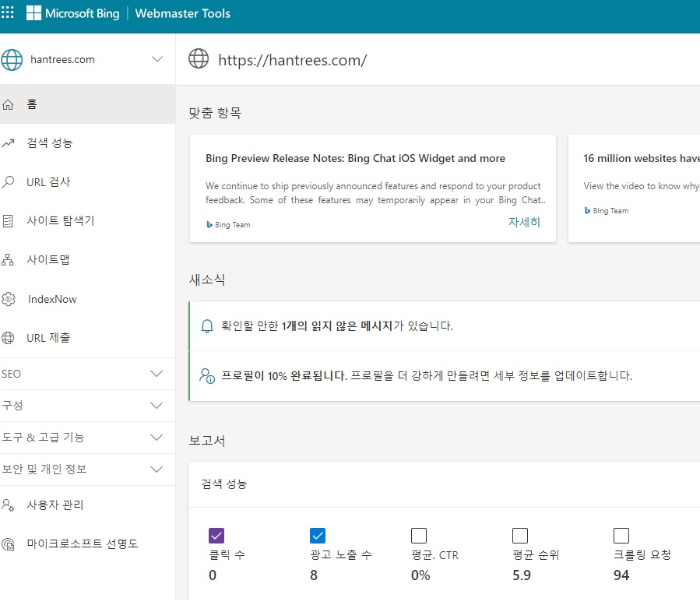Expand the 도구 & 고급 기능 section
Screen dimensions: 700x600
(88, 438)
